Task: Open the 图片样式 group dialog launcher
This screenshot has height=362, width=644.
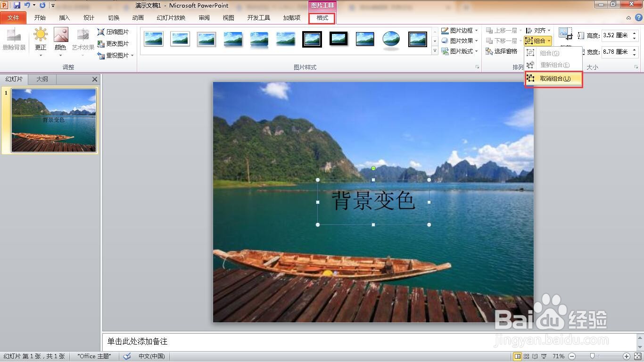Action: (x=477, y=67)
